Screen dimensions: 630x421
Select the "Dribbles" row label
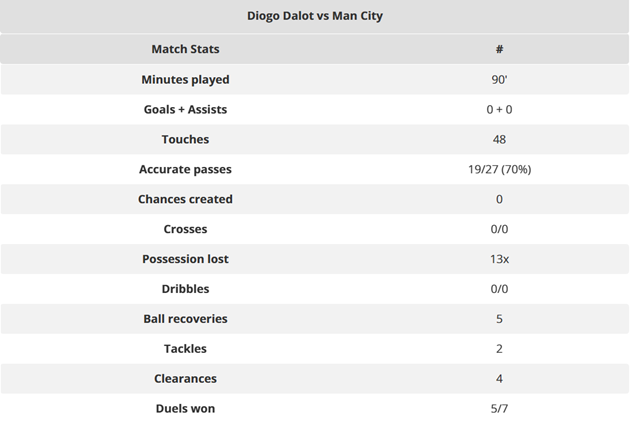(185, 289)
